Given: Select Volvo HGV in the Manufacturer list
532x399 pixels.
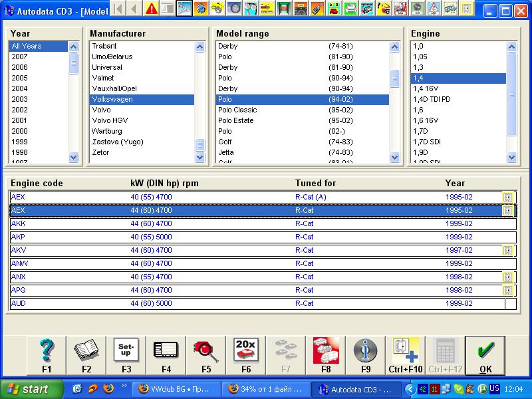Looking at the screenshot, I should 110,120.
